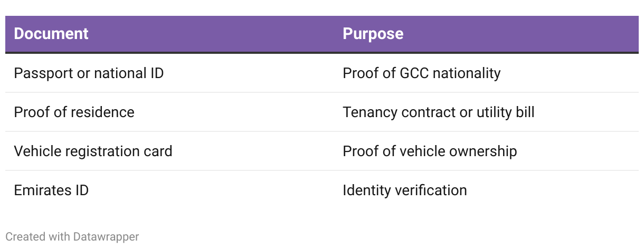This screenshot has height=249, width=644.
Task: Click the Emirates ID cell
Action: click(x=51, y=190)
